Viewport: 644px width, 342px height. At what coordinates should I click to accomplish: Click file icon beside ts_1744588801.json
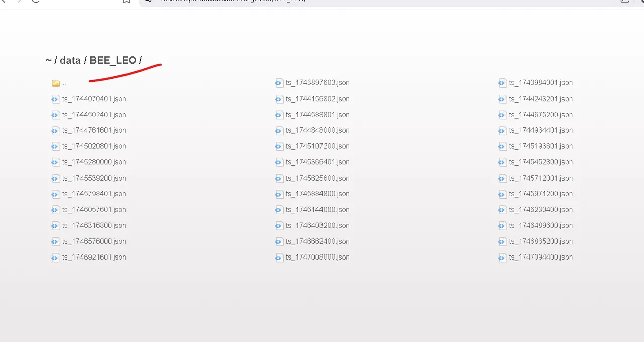coord(279,115)
